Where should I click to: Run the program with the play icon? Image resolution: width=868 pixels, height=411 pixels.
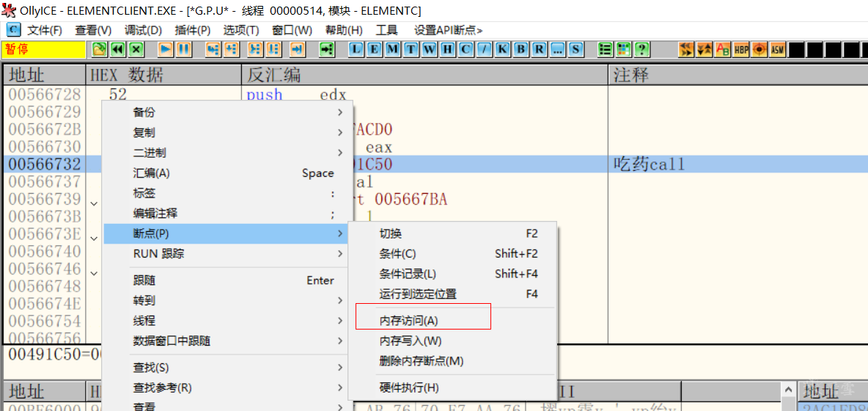click(166, 49)
